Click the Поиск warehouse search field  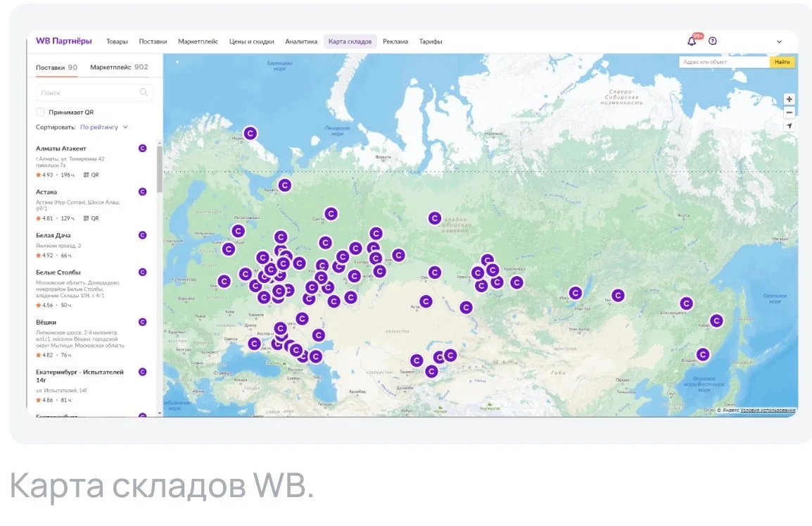pyautogui.click(x=94, y=92)
